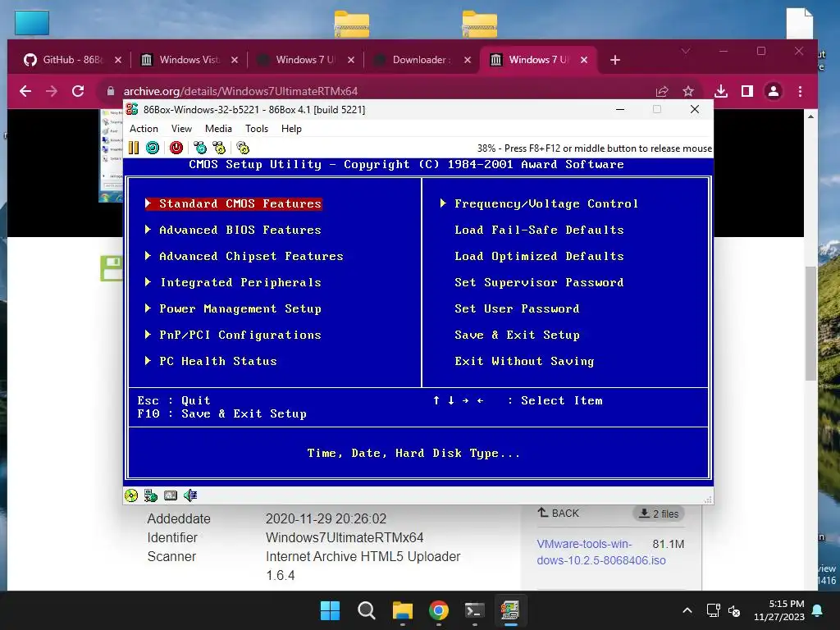The height and width of the screenshot is (630, 840).
Task: Close the Downloader browser tab
Action: (x=467, y=60)
